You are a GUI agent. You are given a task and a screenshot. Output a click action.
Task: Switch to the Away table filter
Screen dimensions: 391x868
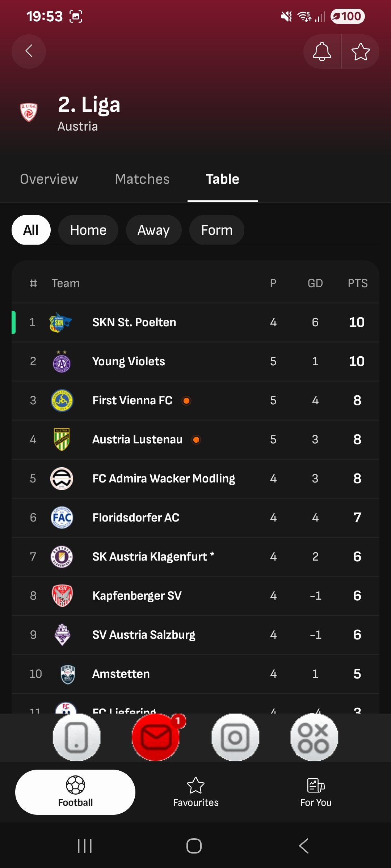point(154,230)
